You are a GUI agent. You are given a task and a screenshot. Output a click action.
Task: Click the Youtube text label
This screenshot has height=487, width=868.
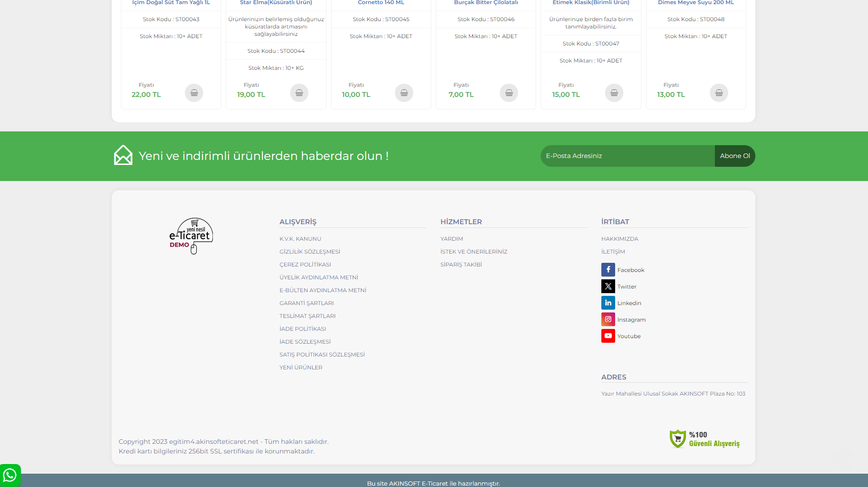click(629, 336)
